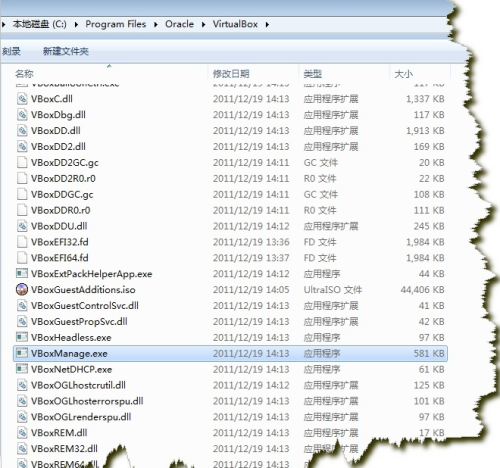The width and height of the screenshot is (500, 468).
Task: Click the VBoxREM.dll file icon
Action: coord(22,433)
